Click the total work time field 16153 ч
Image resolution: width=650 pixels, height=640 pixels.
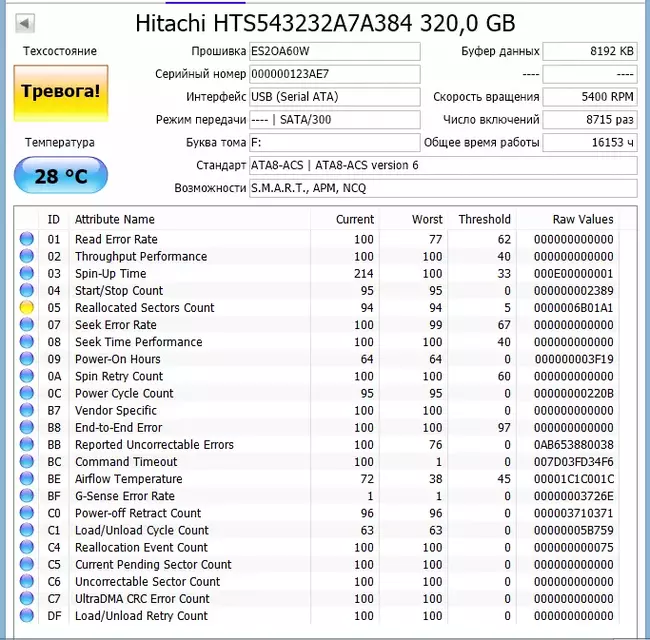(590, 143)
